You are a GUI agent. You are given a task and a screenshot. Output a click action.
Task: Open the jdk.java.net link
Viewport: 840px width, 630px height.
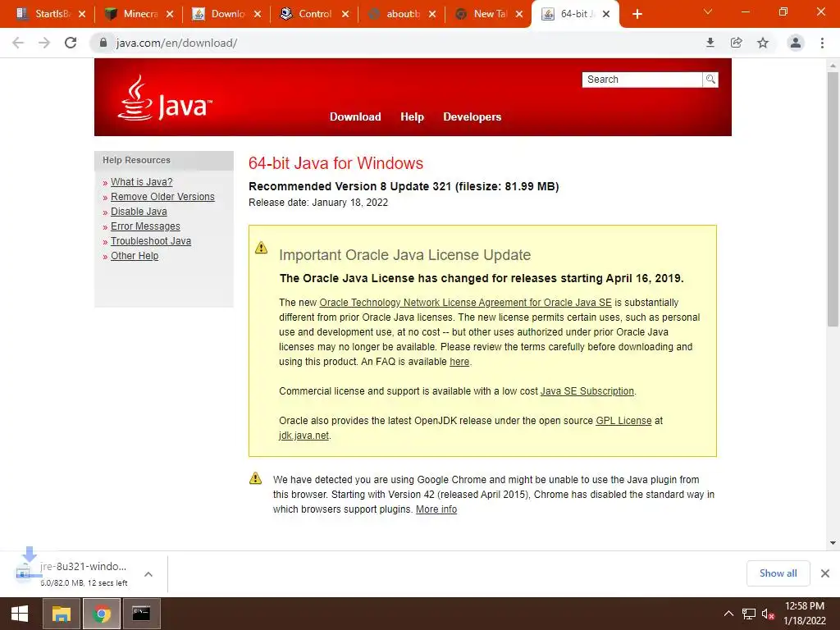pos(304,436)
